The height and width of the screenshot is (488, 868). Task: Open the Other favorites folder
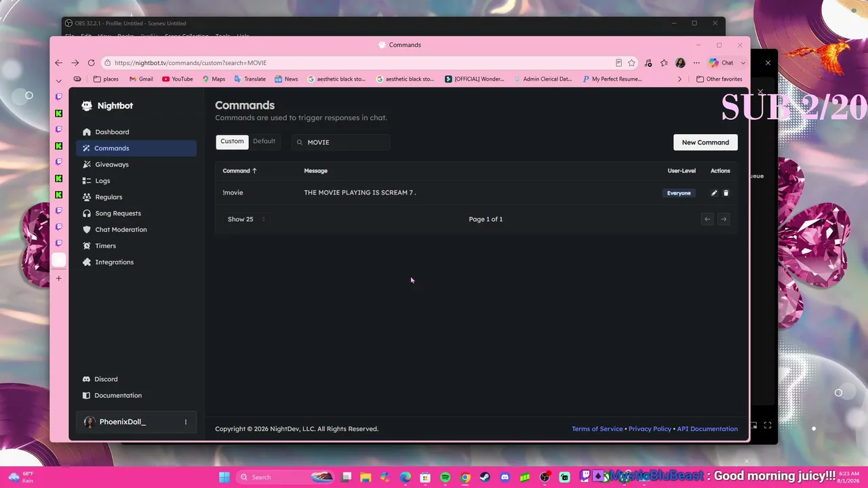[719, 79]
